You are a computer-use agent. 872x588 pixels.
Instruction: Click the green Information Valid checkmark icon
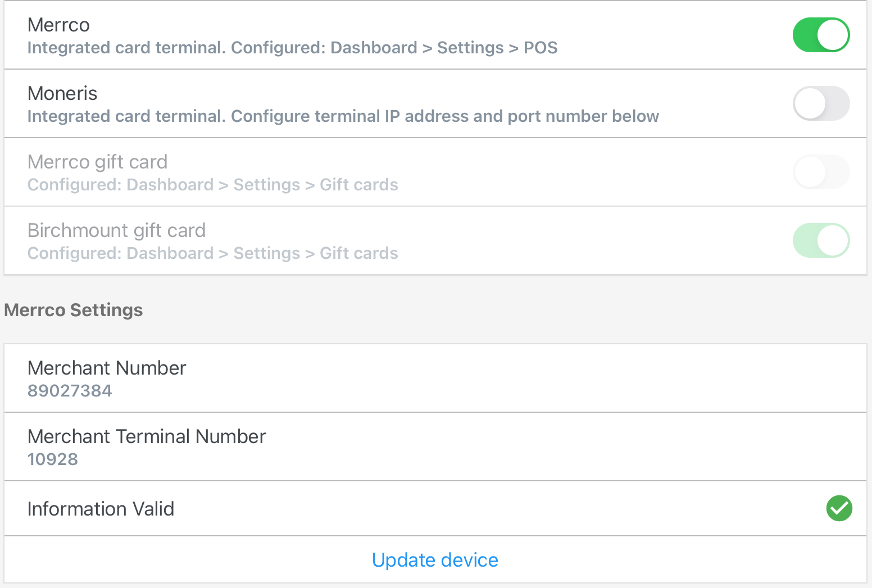[x=839, y=508]
